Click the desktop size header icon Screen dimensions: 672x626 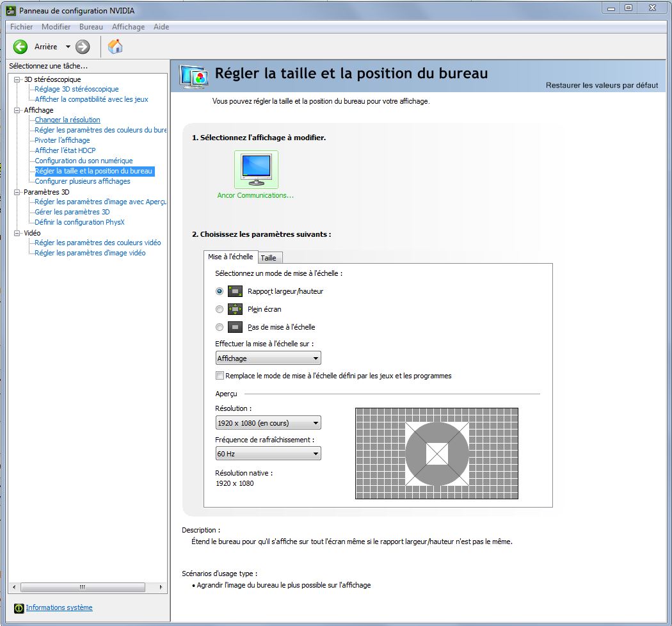[194, 77]
